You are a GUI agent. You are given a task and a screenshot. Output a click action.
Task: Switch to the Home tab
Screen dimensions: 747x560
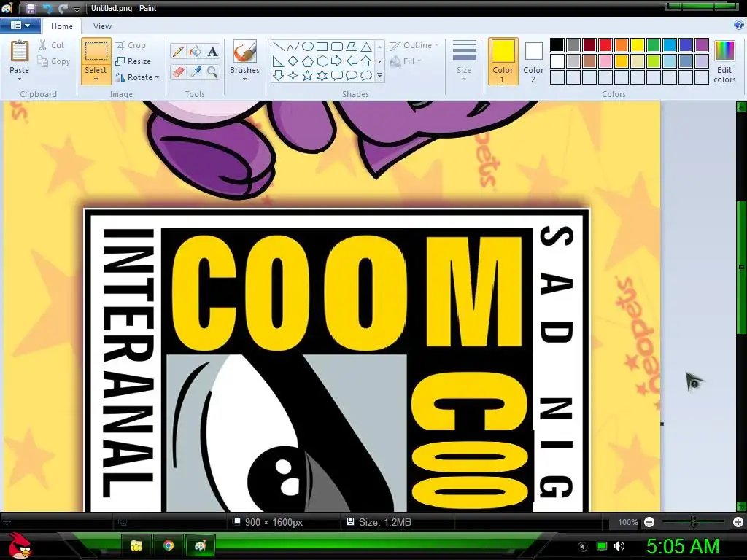(62, 26)
